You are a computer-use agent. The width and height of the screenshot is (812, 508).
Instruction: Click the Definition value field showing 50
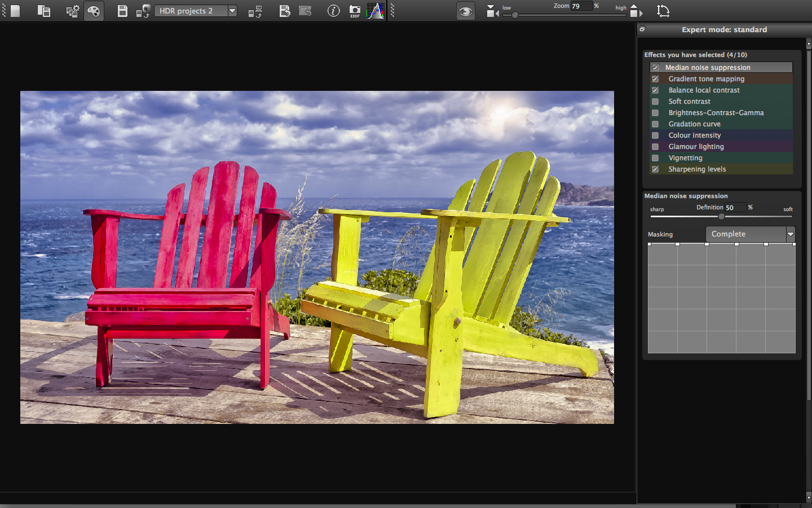pyautogui.click(x=735, y=208)
